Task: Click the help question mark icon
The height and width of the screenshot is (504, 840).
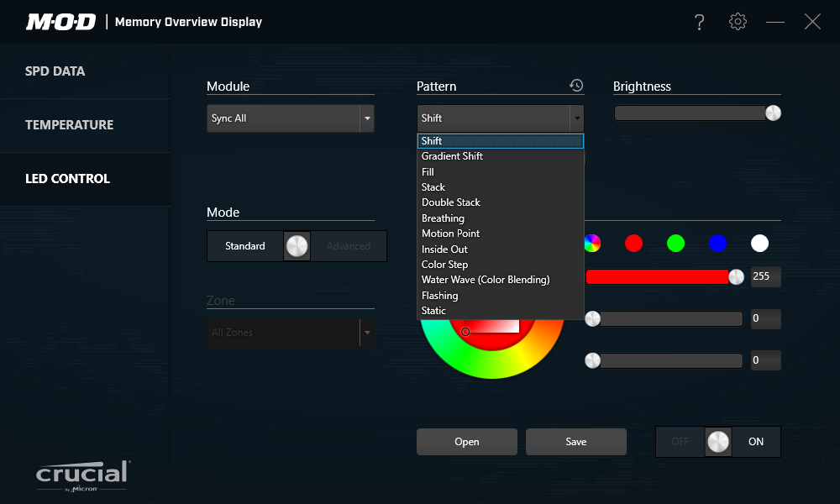Action: pos(699,23)
